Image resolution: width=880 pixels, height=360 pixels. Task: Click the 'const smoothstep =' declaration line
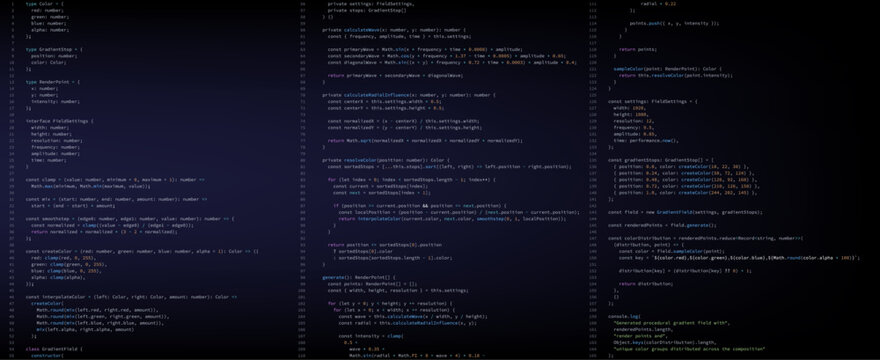click(130, 218)
